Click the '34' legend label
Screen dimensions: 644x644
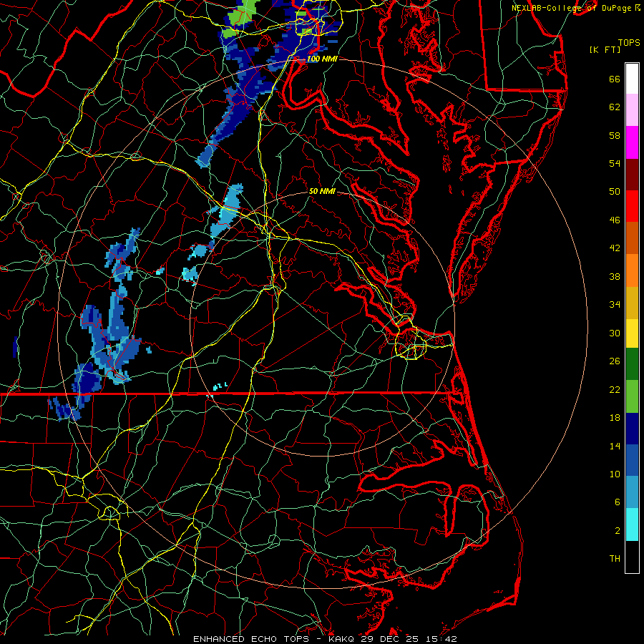click(615, 305)
